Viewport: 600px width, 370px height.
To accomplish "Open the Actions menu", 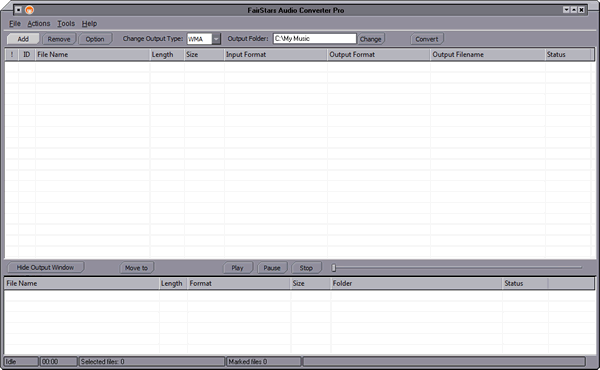I will [x=39, y=24].
